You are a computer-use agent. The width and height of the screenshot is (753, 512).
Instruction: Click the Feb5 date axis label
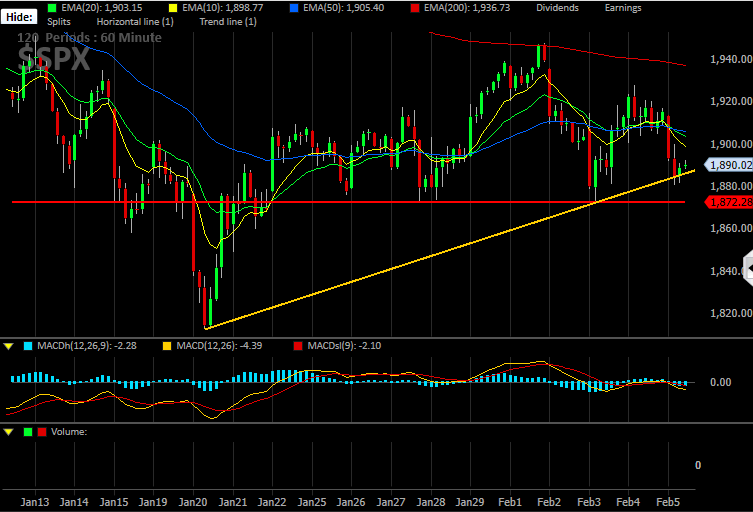click(668, 502)
